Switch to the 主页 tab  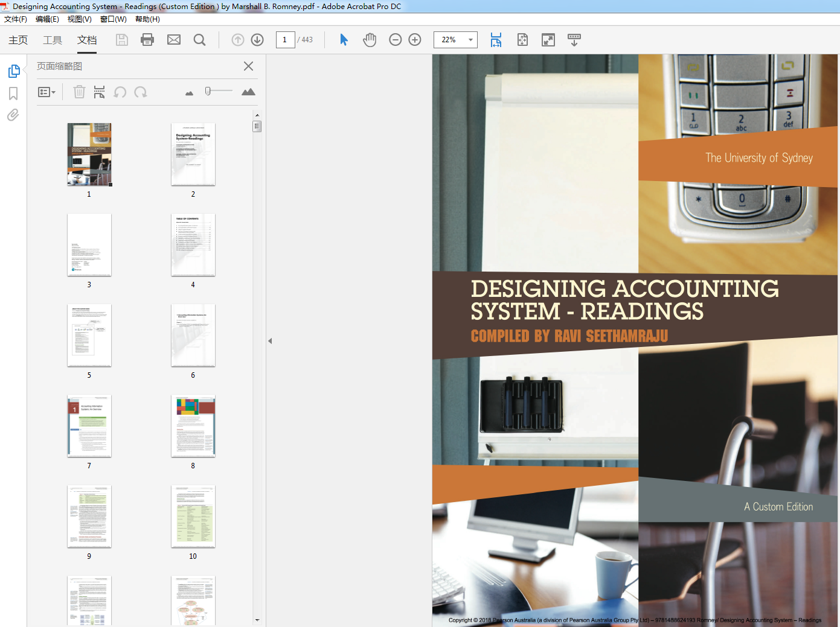point(18,40)
